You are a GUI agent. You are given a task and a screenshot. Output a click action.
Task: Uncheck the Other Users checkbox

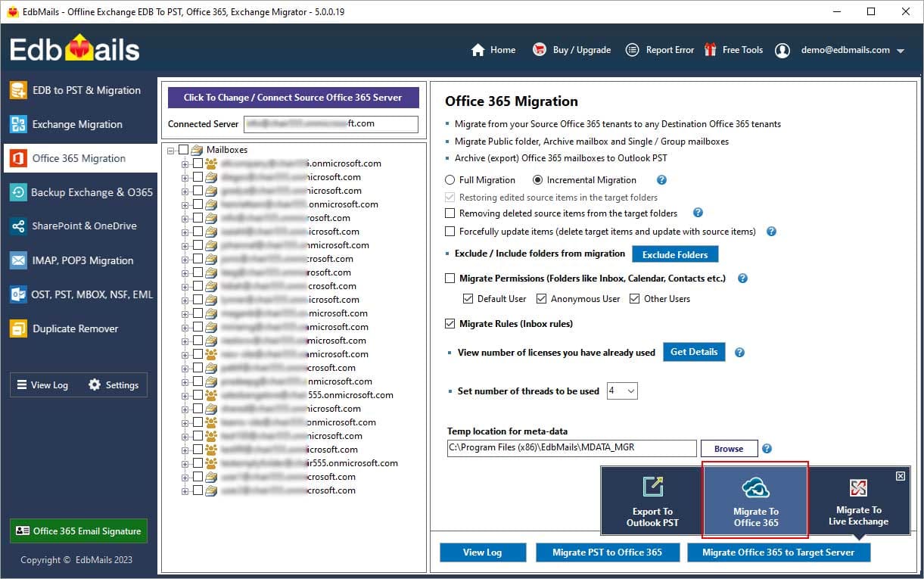pyautogui.click(x=634, y=299)
